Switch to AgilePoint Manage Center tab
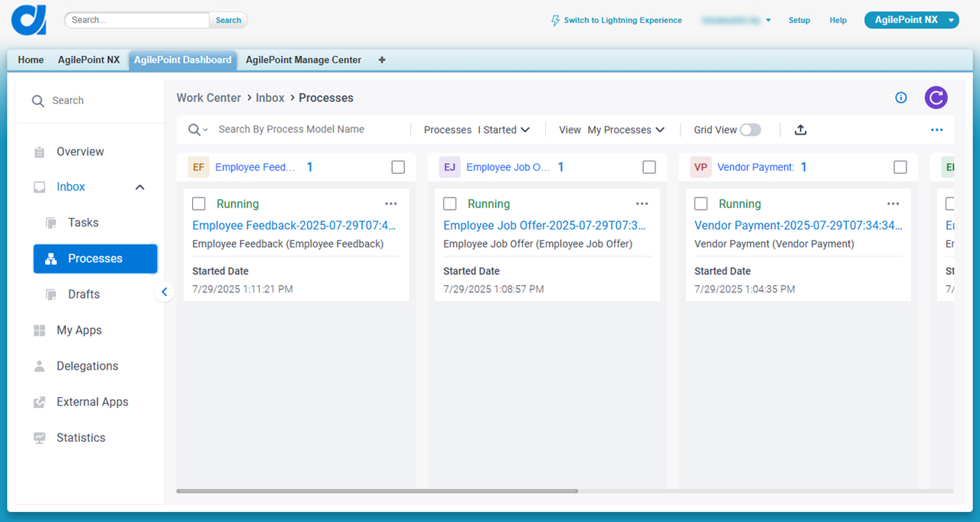980x522 pixels. (x=303, y=60)
